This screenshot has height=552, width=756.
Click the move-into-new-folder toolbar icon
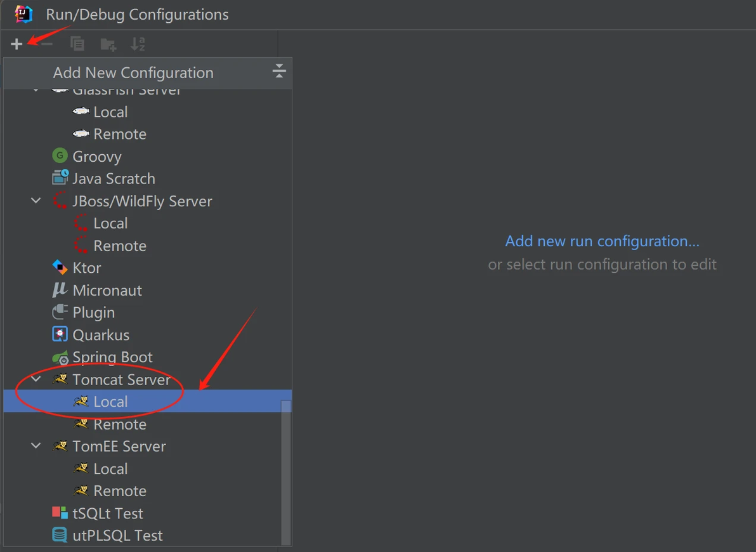[x=108, y=44]
